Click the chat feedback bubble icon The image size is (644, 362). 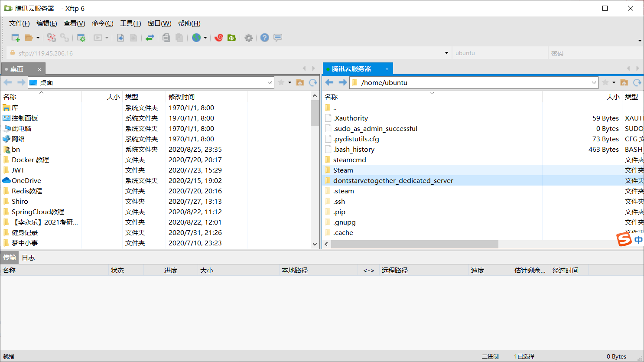coord(278,38)
